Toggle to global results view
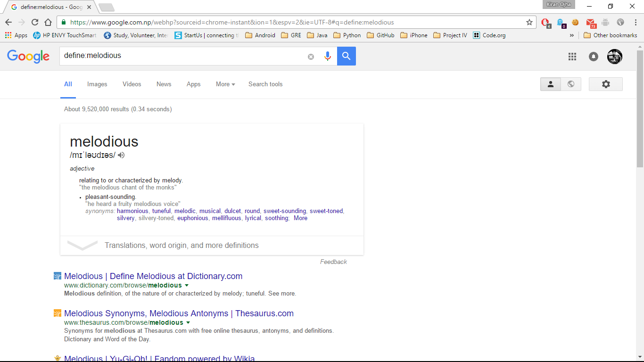 (571, 84)
